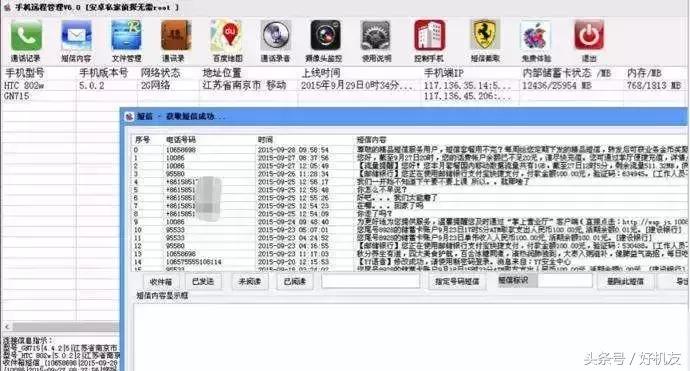
Task: Select SMS dated 2015-09-25 12:58:17
Action: click(x=409, y=182)
